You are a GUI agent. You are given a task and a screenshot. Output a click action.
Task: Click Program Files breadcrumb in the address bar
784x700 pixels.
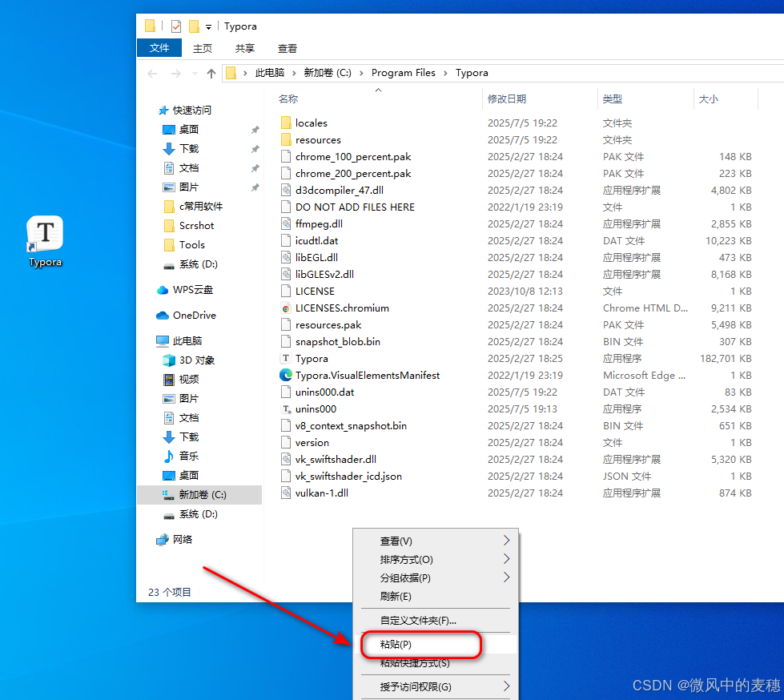pyautogui.click(x=403, y=73)
